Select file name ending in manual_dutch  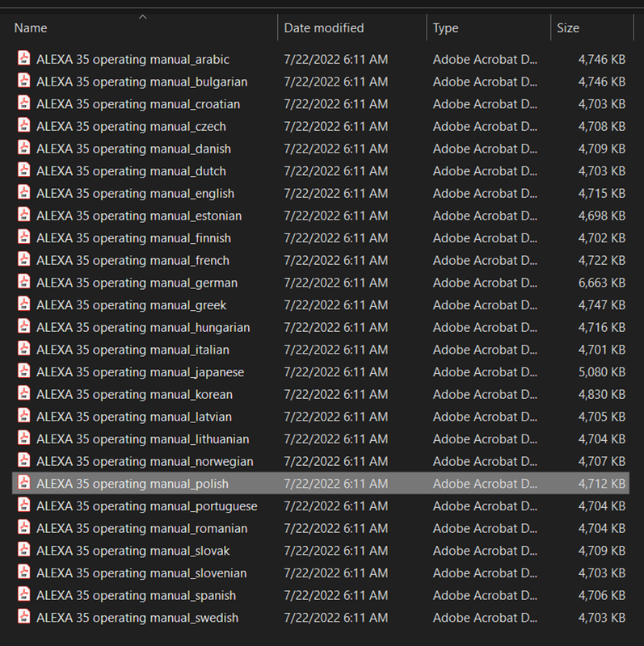click(x=131, y=171)
